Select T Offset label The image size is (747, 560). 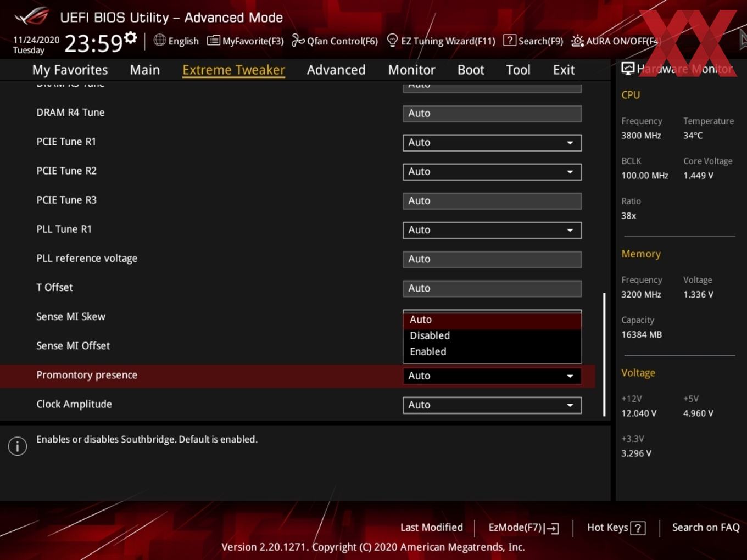54,287
